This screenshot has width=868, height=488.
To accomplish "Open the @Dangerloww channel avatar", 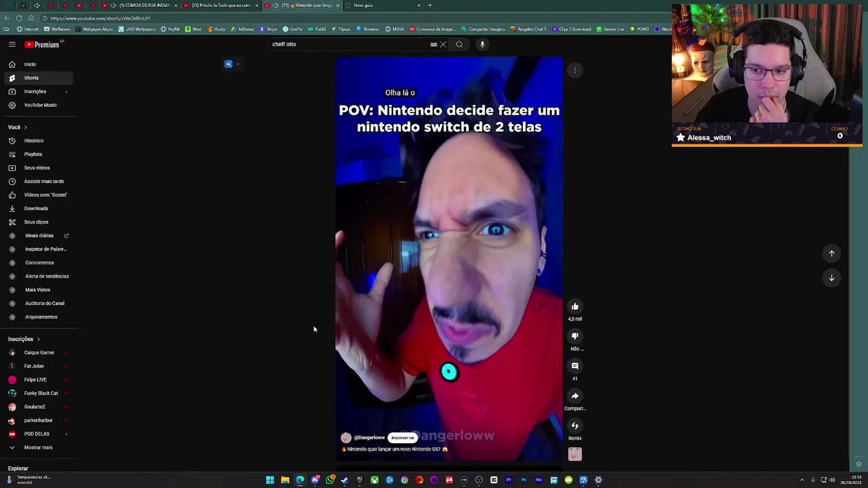I will coord(347,438).
